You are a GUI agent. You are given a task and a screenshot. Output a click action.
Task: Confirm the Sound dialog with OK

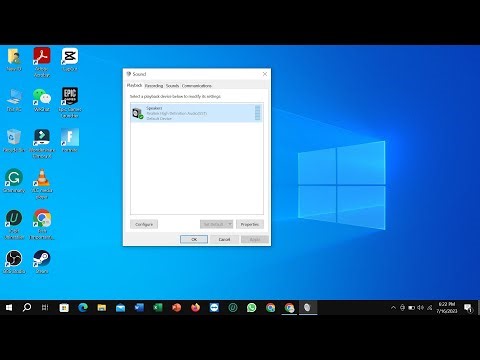[x=194, y=239]
